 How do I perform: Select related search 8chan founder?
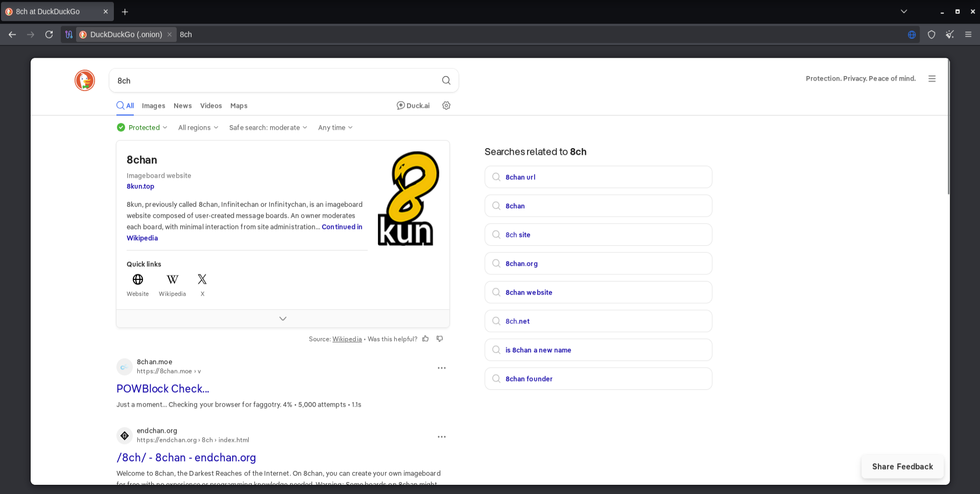599,379
